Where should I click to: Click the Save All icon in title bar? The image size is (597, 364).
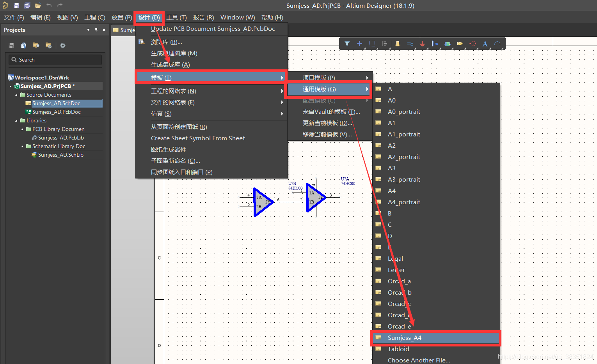pos(27,5)
